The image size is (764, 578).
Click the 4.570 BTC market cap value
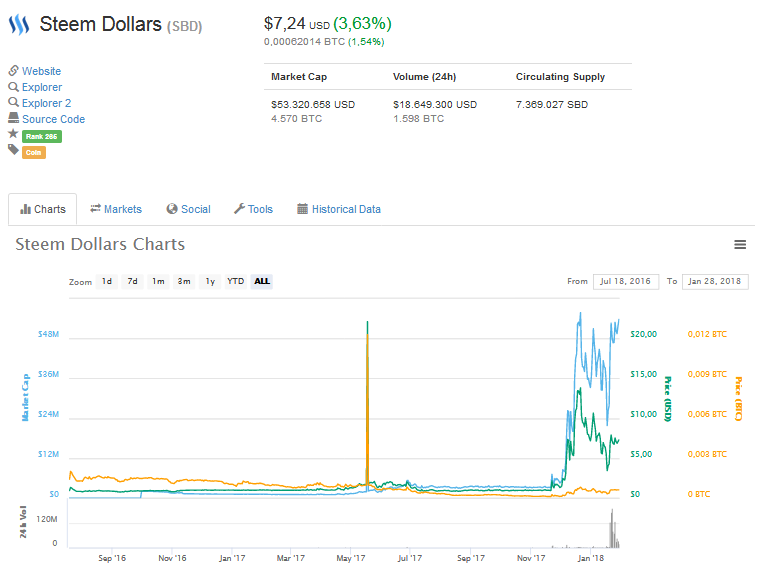[x=297, y=118]
